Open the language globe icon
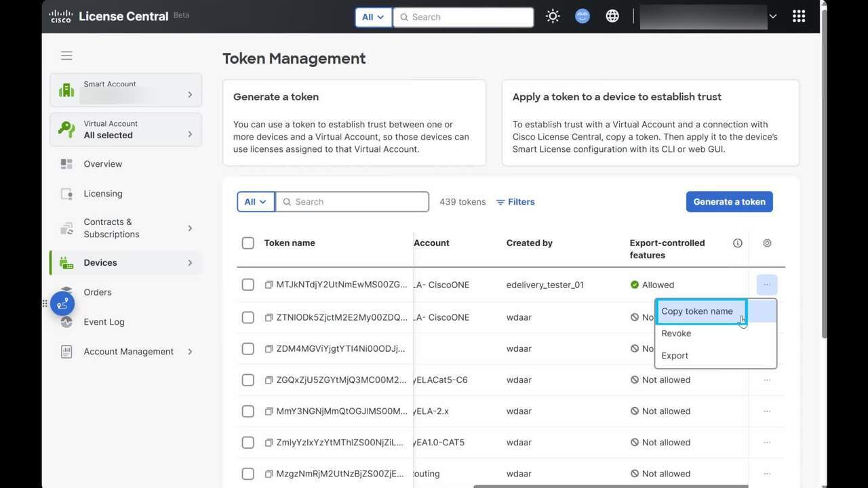Screen dimensions: 868x488 coord(612,16)
